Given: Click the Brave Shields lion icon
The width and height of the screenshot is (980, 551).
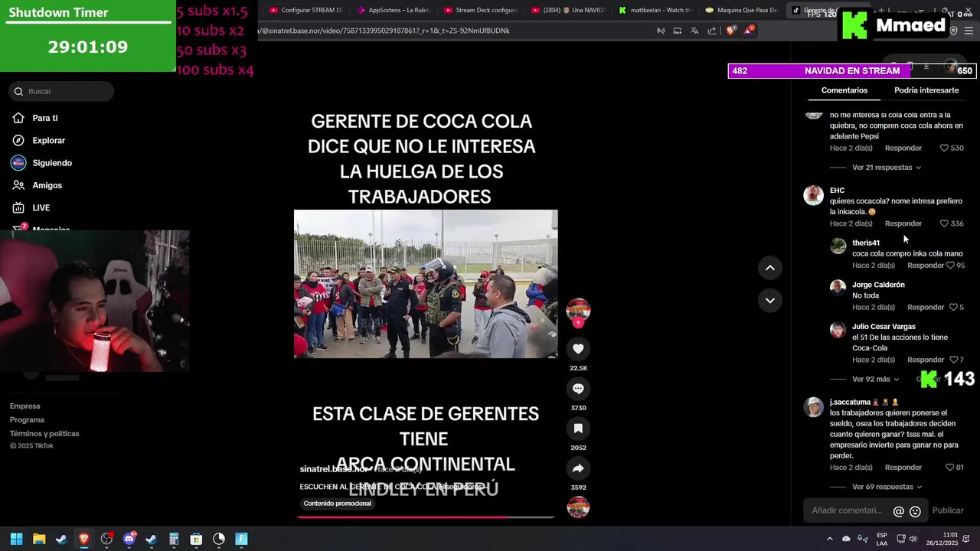Looking at the screenshot, I should [x=730, y=31].
